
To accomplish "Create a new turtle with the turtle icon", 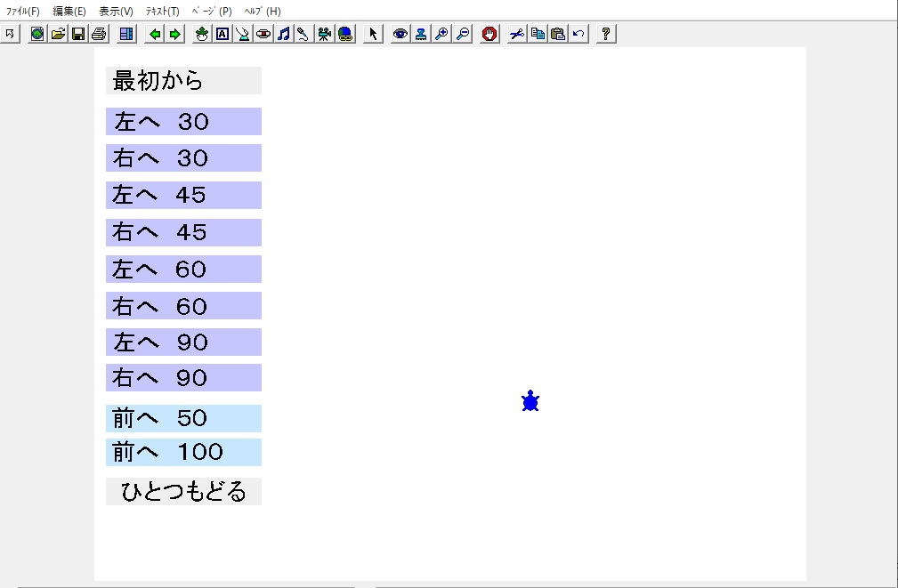I will (x=202, y=34).
